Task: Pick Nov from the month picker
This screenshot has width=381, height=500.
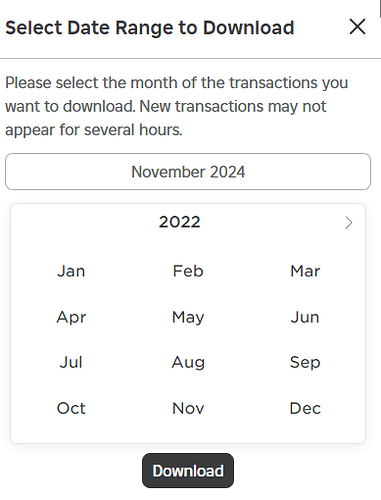Action: 188,408
